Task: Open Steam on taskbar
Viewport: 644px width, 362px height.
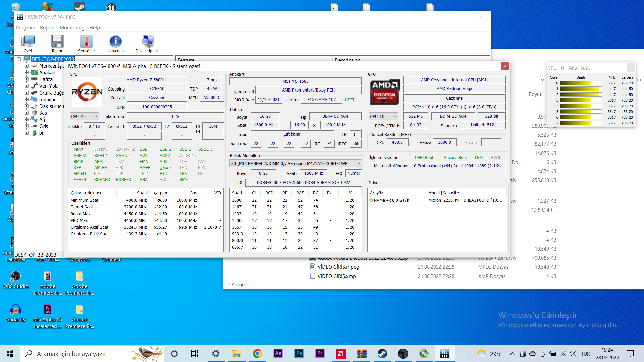Action: click(382, 354)
